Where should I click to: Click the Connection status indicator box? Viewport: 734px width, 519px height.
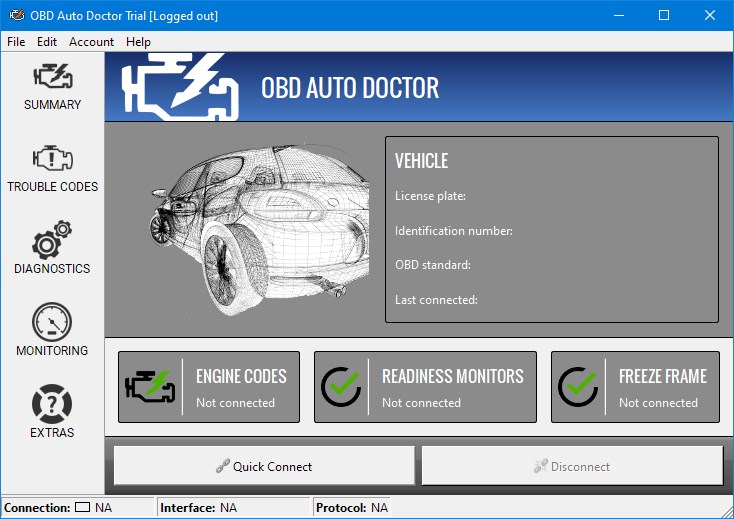point(83,508)
